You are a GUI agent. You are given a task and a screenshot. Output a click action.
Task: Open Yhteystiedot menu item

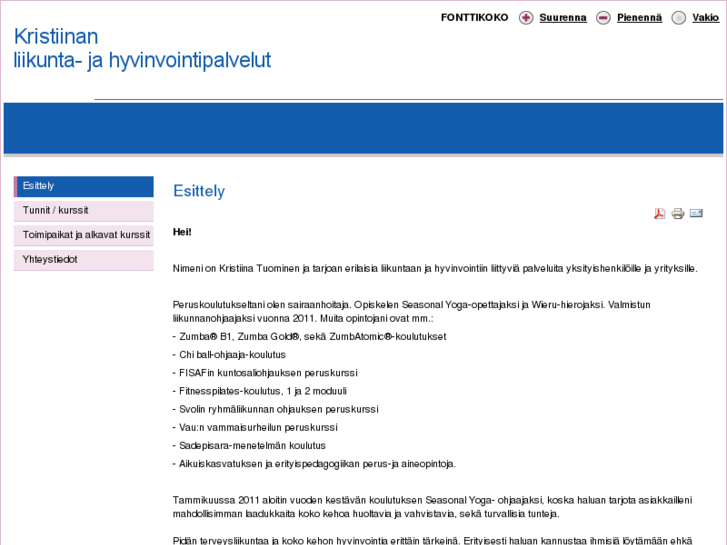pos(83,260)
